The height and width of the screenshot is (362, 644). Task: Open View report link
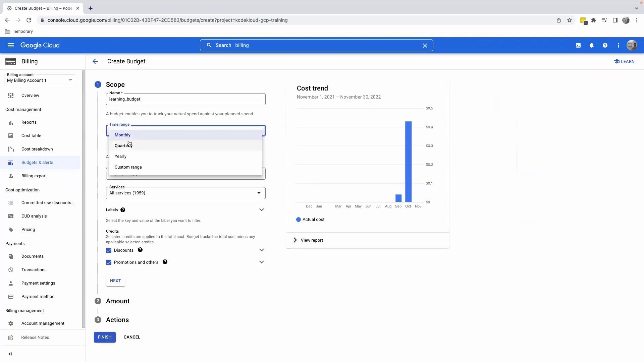[x=312, y=240]
